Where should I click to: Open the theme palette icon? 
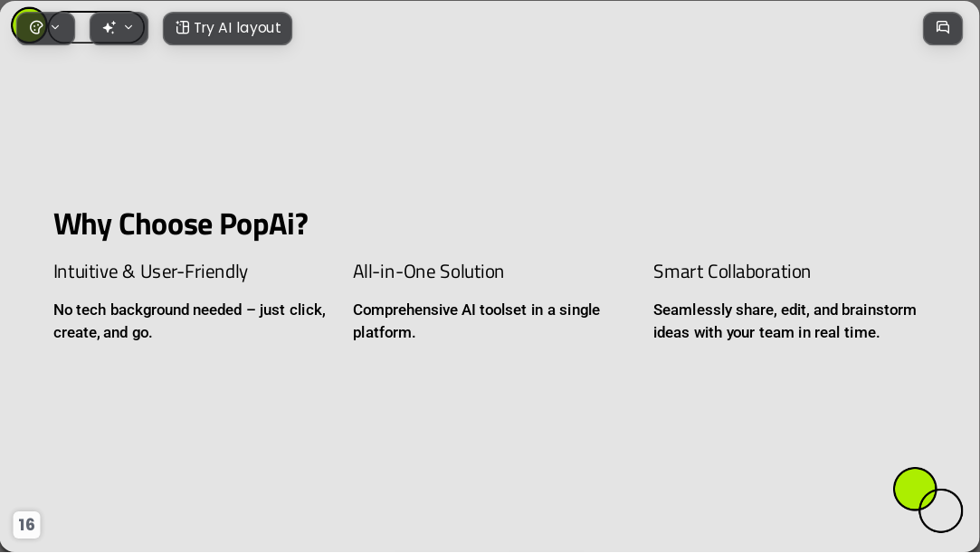tap(36, 27)
